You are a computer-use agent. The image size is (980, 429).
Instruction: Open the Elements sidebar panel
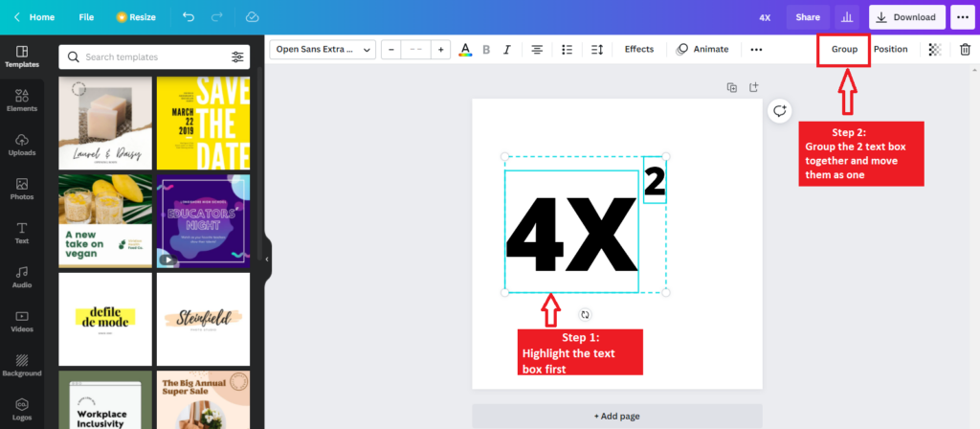pos(22,101)
